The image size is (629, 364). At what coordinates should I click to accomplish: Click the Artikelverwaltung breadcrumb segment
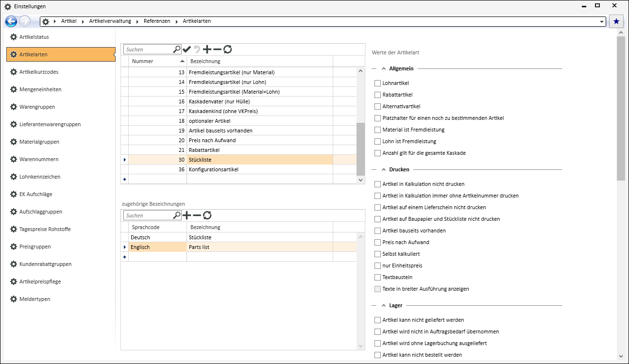110,21
